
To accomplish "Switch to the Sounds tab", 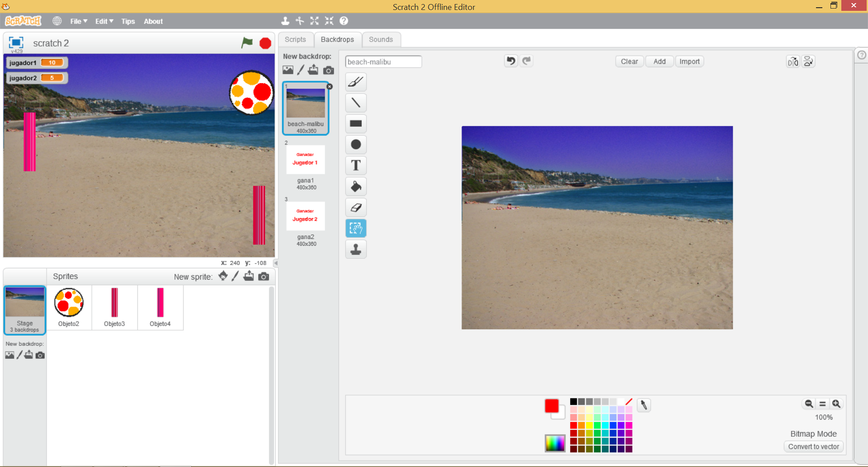I will point(381,40).
